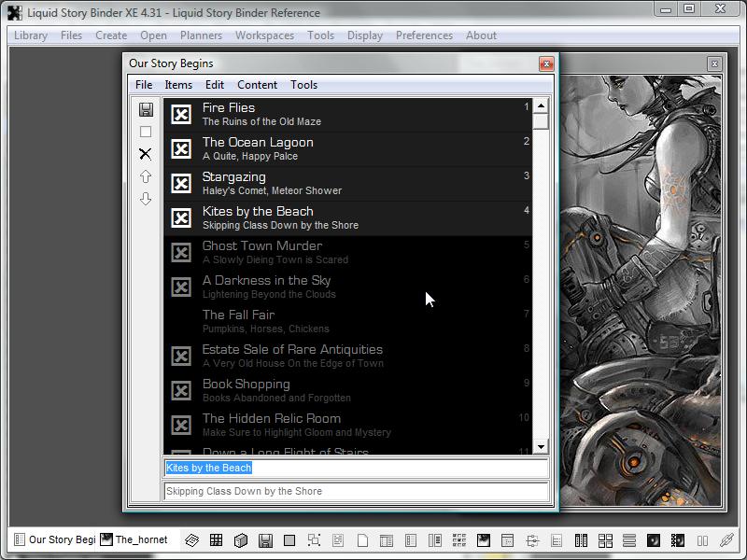747x560 pixels.
Task: Click the floppy disk icon in bottom toolbar
Action: pyautogui.click(x=265, y=540)
